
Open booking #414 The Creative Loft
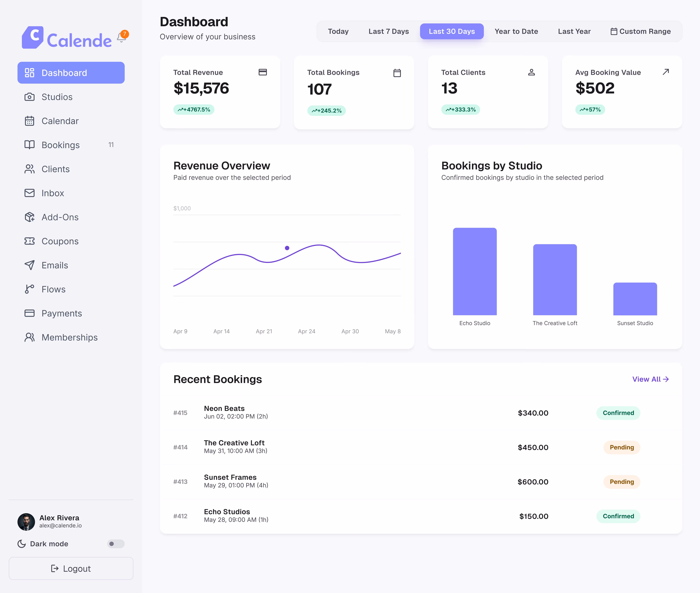(x=421, y=447)
